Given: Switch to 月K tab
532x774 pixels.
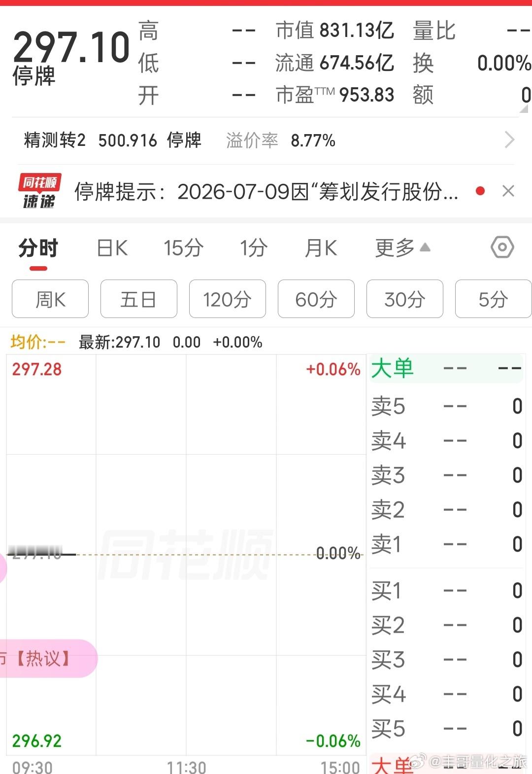Looking at the screenshot, I should click(x=321, y=248).
